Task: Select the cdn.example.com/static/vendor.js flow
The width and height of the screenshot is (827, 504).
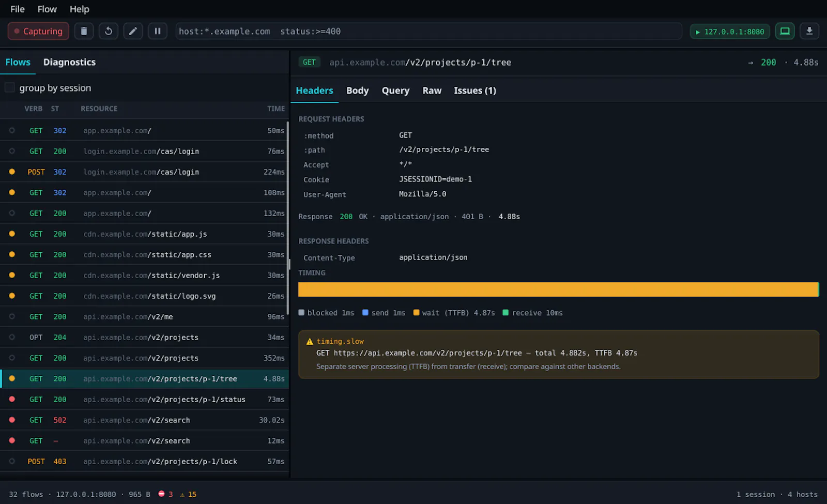Action: (144, 275)
